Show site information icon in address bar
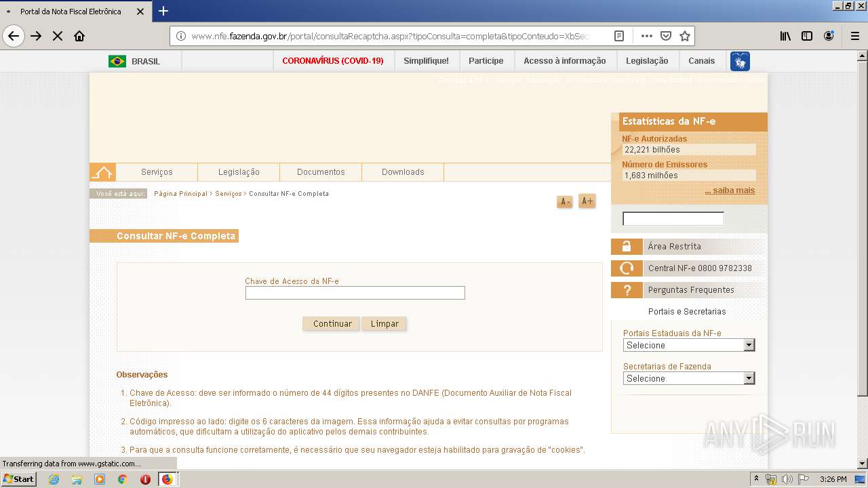Screen dimensions: 868x488 click(180, 36)
